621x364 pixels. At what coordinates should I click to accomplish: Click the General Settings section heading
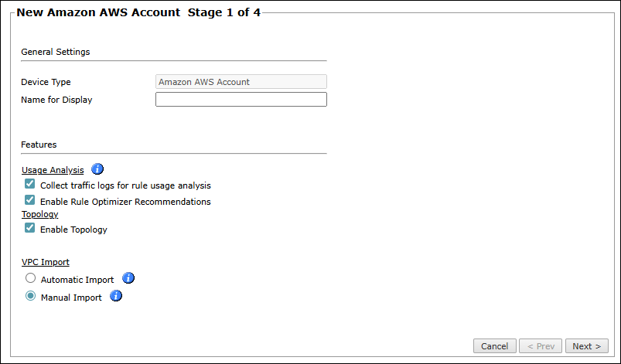click(55, 52)
